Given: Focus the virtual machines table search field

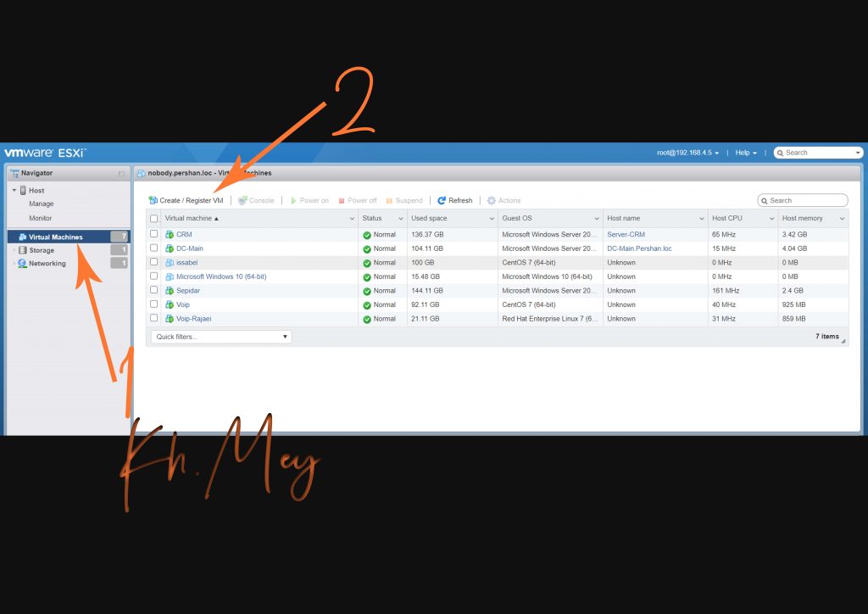Looking at the screenshot, I should (803, 200).
